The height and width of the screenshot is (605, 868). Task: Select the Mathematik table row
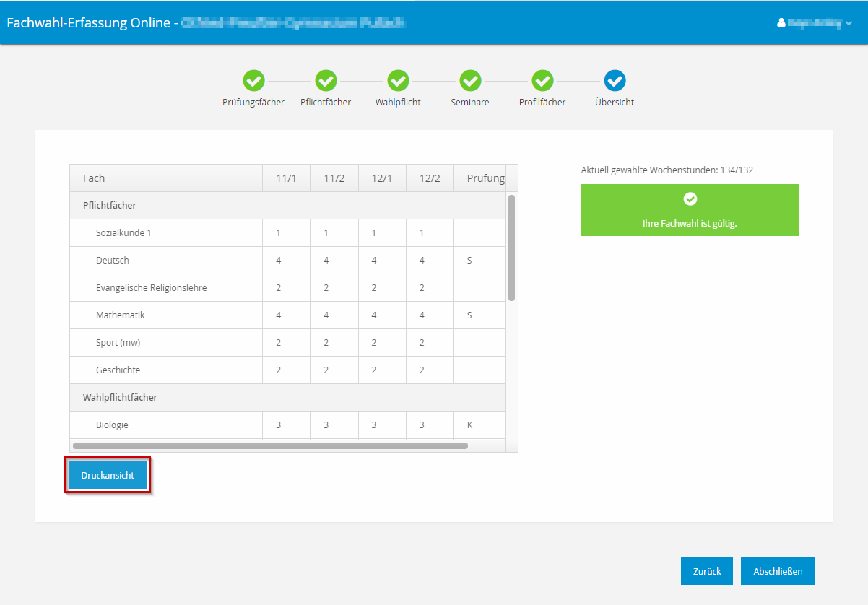pyautogui.click(x=119, y=315)
